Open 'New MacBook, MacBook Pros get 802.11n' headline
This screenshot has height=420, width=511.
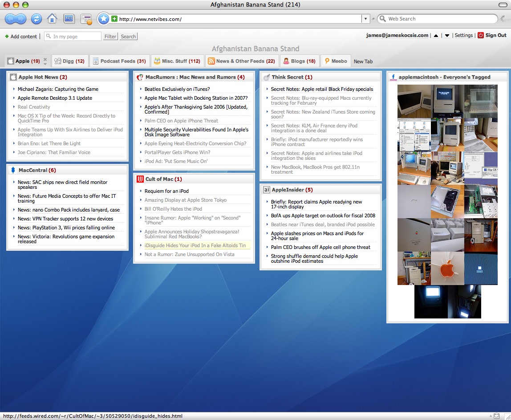tap(315, 170)
